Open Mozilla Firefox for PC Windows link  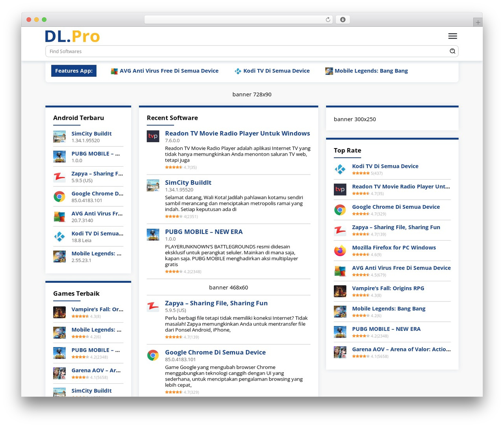(x=394, y=248)
